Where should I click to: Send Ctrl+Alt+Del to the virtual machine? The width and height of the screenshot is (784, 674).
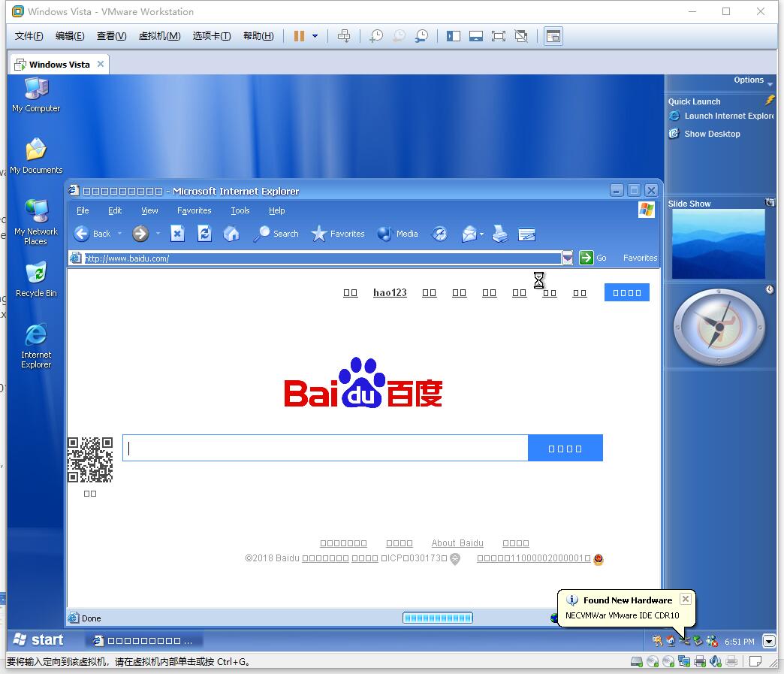pos(344,36)
